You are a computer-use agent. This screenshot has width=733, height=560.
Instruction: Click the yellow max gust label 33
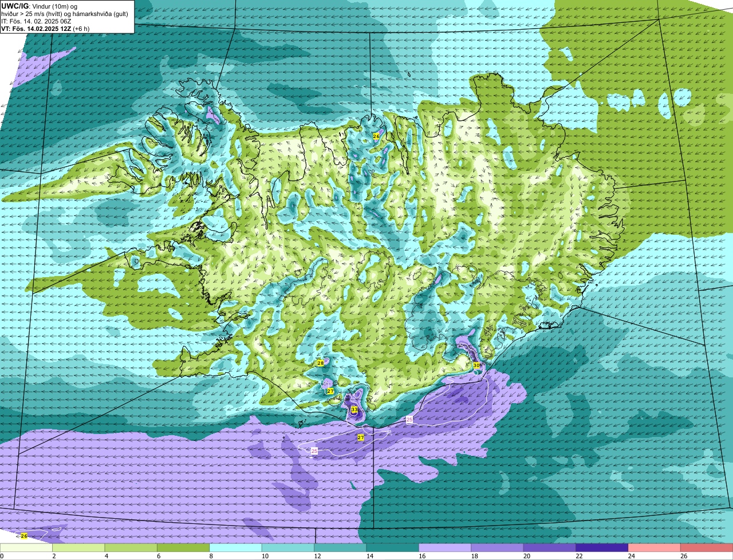[354, 409]
